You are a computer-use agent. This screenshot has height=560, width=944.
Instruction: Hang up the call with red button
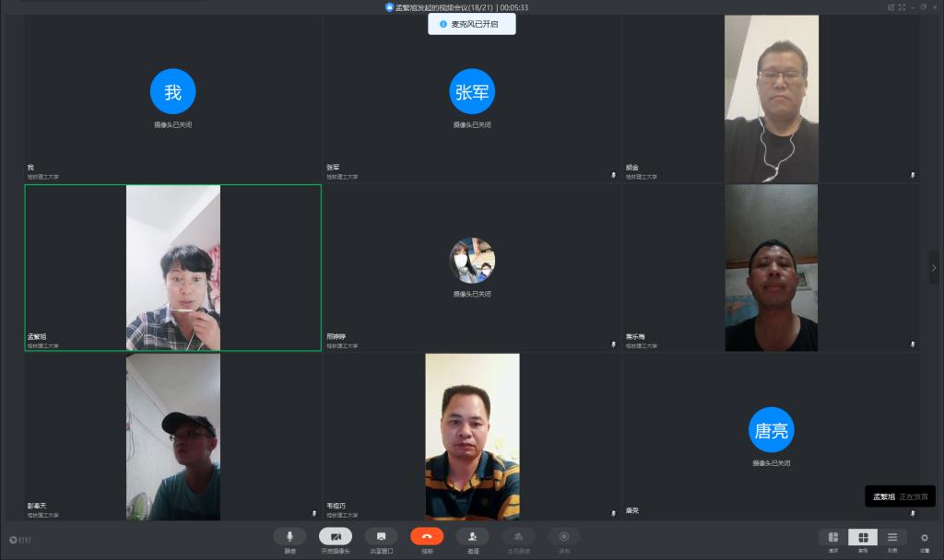[427, 536]
